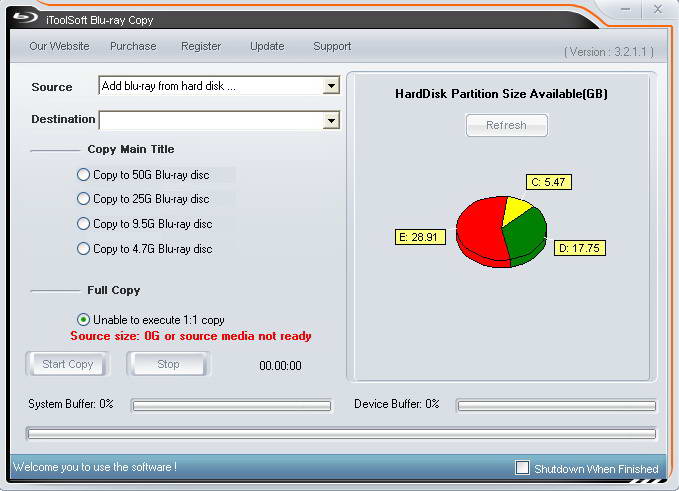Click the green D: pie slice

(527, 234)
